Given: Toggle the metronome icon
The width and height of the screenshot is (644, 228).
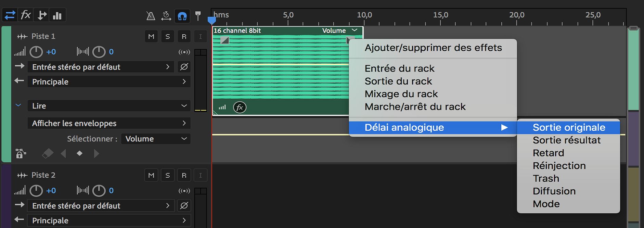Looking at the screenshot, I should (x=151, y=16).
